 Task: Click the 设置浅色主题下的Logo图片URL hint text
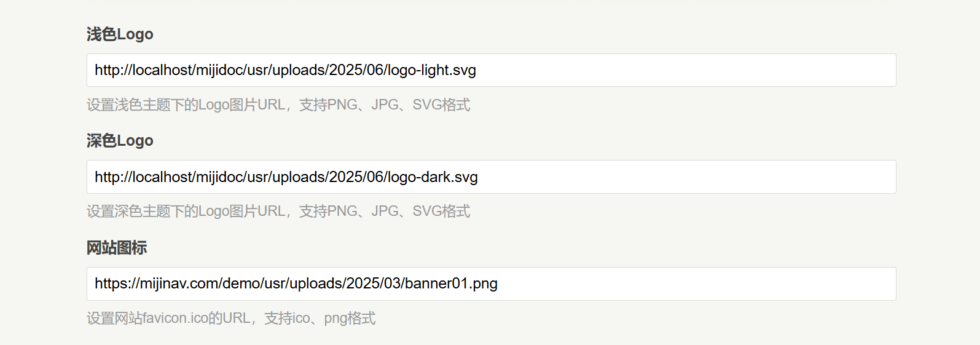(x=278, y=105)
